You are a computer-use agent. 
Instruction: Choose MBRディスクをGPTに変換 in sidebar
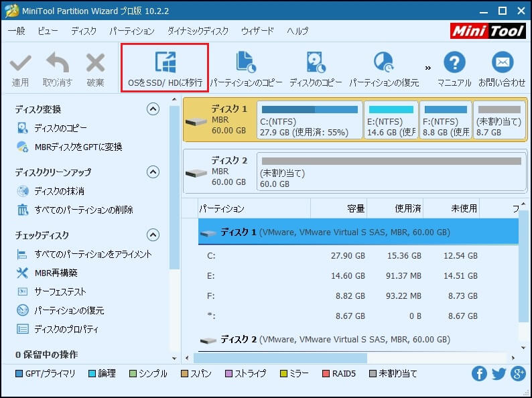[x=70, y=147]
